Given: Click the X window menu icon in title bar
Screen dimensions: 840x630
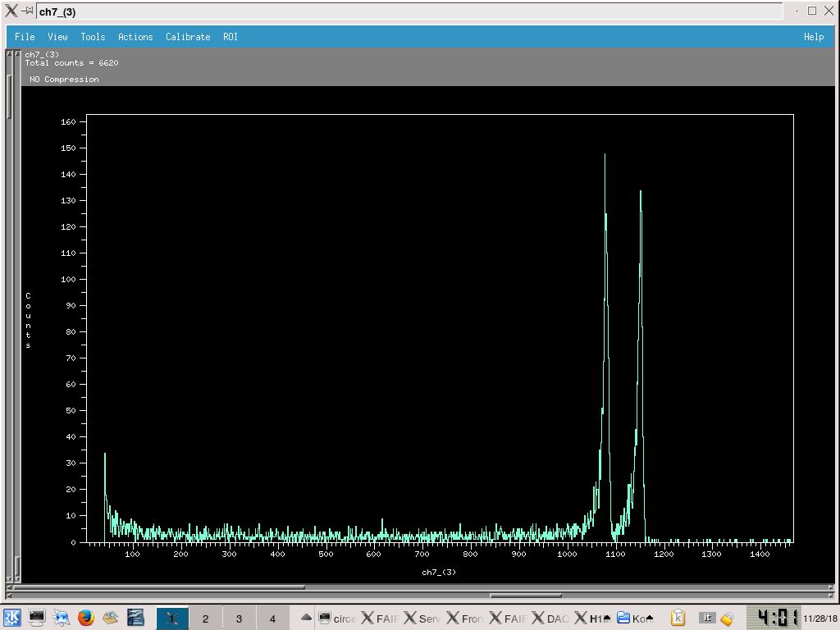Looking at the screenshot, I should (11, 11).
